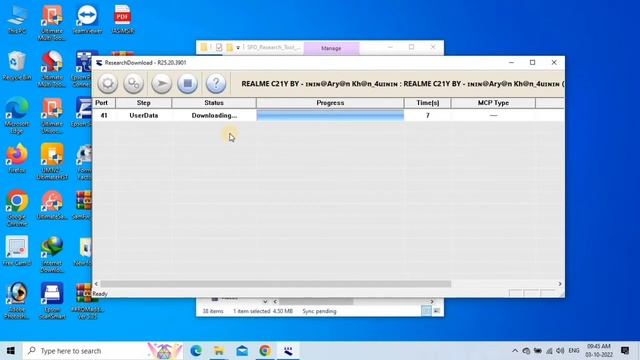Click ResearchDownload horizontal scrollbar thumb
The image size is (640, 360).
pyautogui.click(x=276, y=284)
